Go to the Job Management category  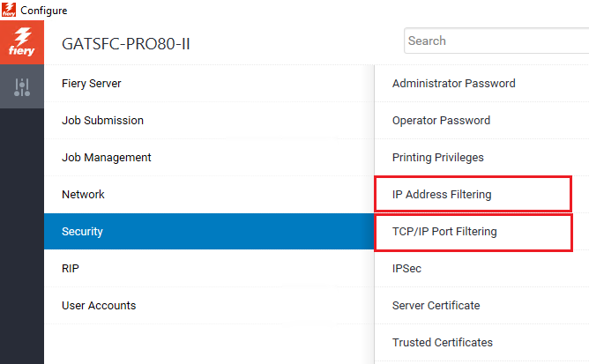[x=106, y=158]
